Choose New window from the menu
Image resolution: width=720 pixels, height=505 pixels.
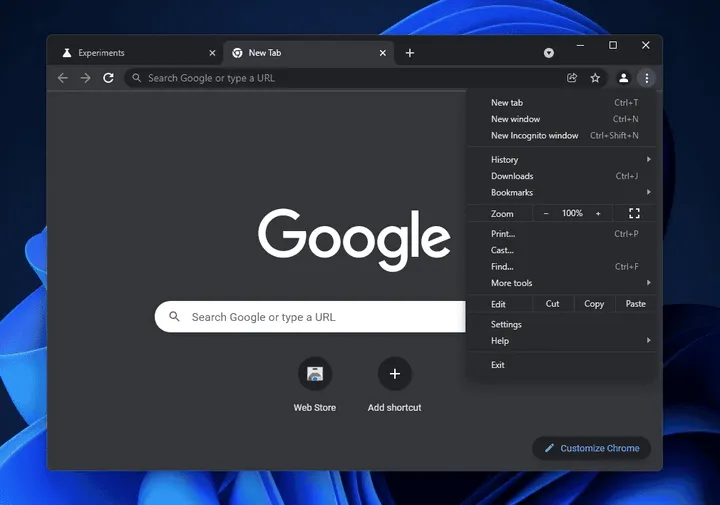click(x=562, y=119)
